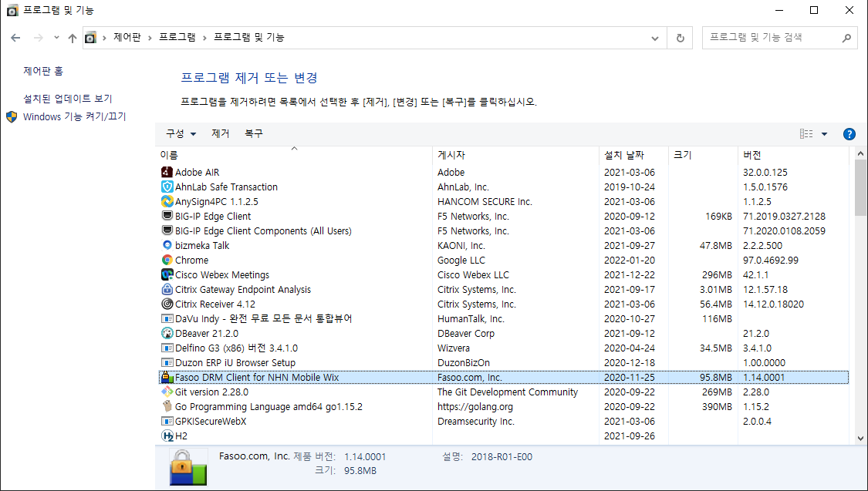Screen dimensions: 868x491
Task: Select 'HANCOM SECURE Inc.' publisher cell
Action: [485, 201]
